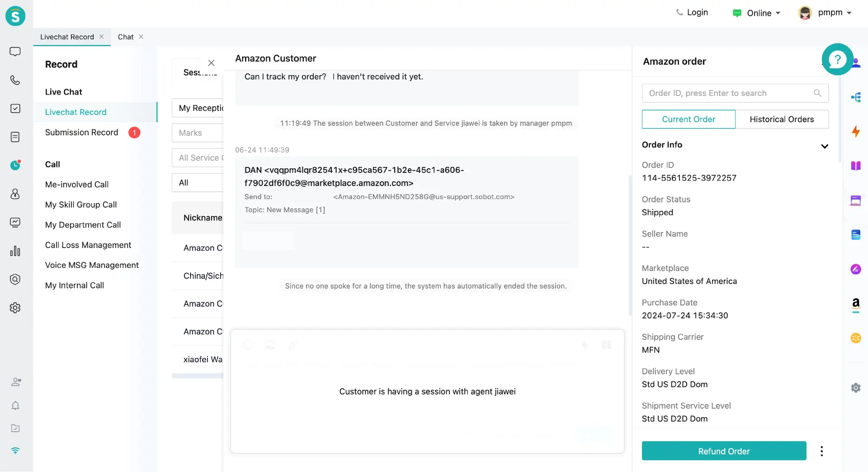868x472 pixels.
Task: Open the record history clock sidebar icon
Action: (15, 165)
